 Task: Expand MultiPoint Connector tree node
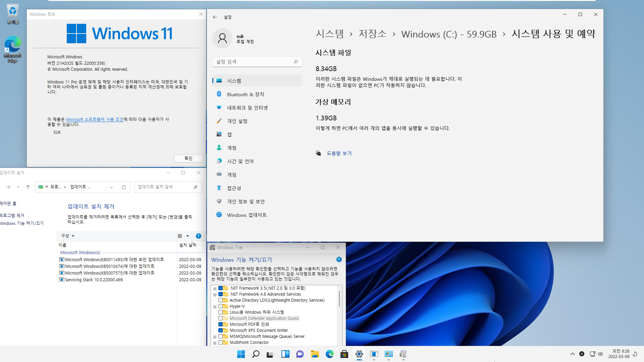(215, 343)
